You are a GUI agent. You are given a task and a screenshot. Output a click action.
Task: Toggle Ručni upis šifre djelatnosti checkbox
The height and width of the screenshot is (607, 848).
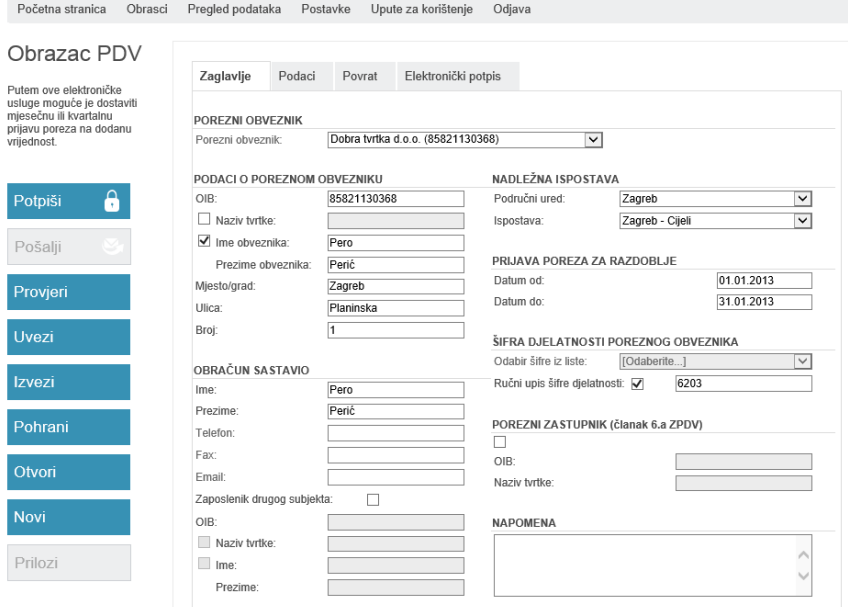638,383
